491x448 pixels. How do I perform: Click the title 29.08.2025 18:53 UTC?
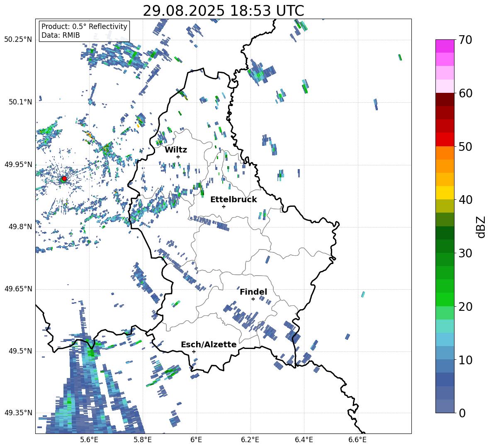(x=223, y=11)
